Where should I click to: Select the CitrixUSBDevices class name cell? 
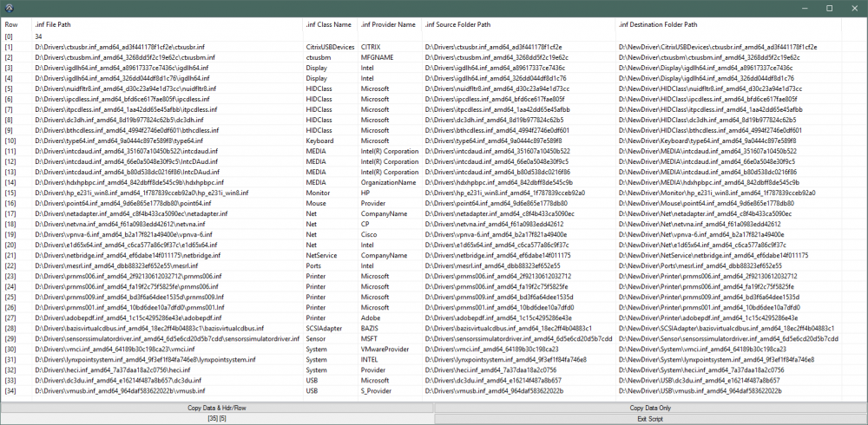330,47
